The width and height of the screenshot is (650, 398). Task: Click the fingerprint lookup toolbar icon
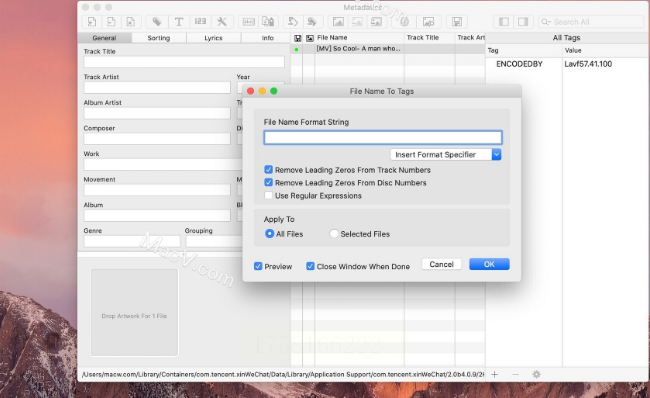point(404,22)
